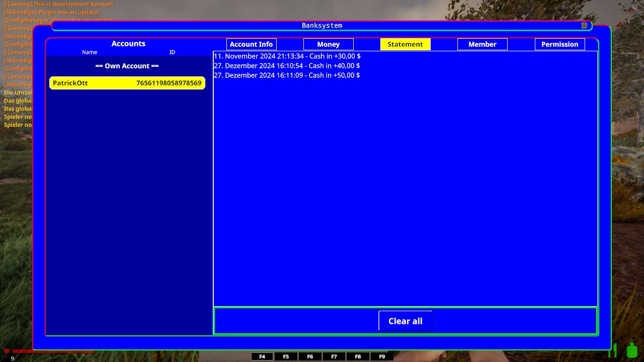Close the Banksystem window
Viewport: 644px width, 362px height.
coord(584,26)
